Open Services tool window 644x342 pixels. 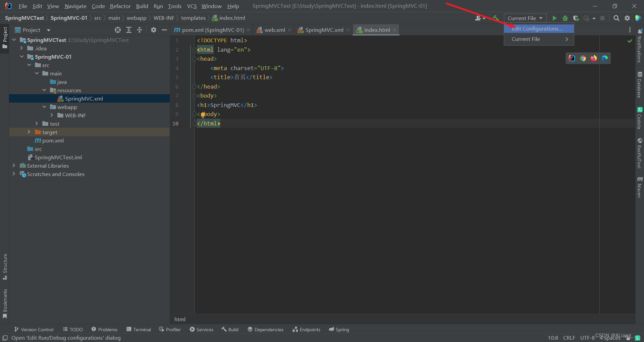[201, 330]
